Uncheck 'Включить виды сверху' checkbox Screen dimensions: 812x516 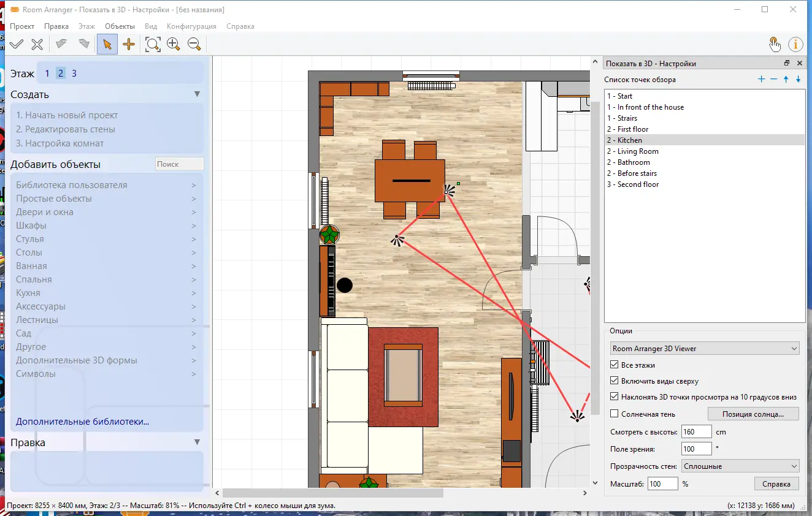click(615, 381)
